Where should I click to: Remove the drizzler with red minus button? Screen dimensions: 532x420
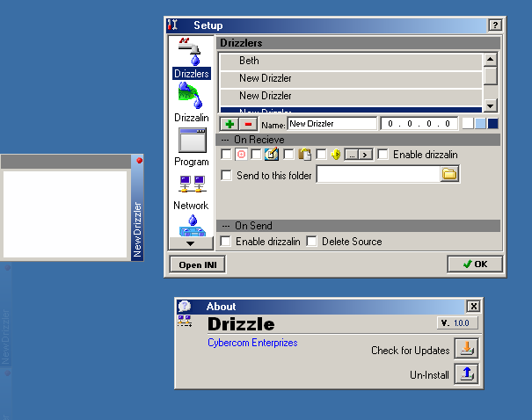click(248, 124)
